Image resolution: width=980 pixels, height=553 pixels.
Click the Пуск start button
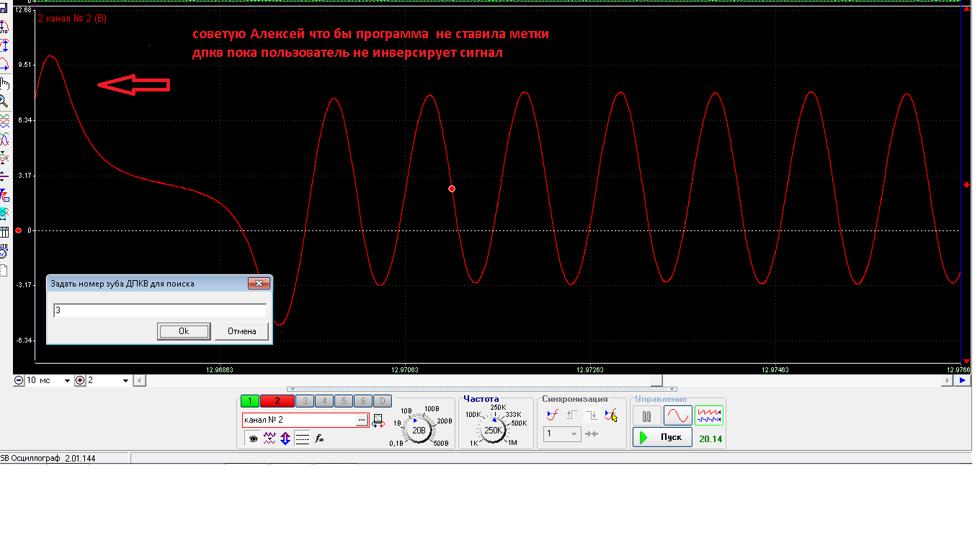(x=662, y=437)
